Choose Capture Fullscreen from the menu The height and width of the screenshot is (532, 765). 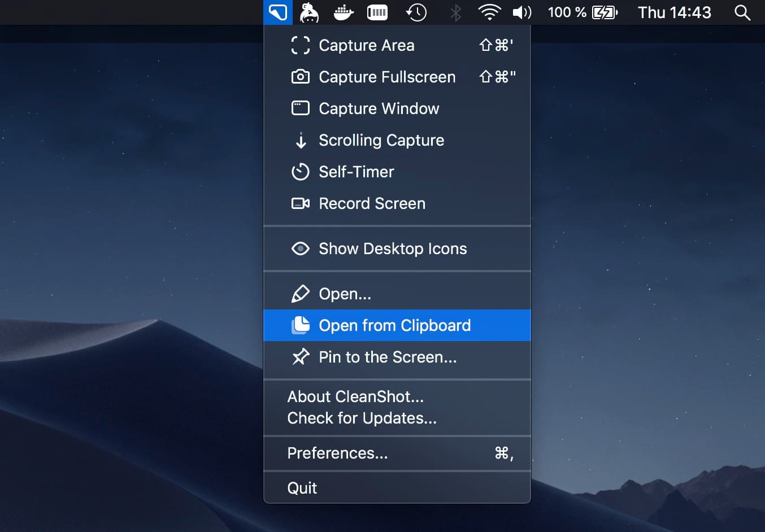coord(387,77)
